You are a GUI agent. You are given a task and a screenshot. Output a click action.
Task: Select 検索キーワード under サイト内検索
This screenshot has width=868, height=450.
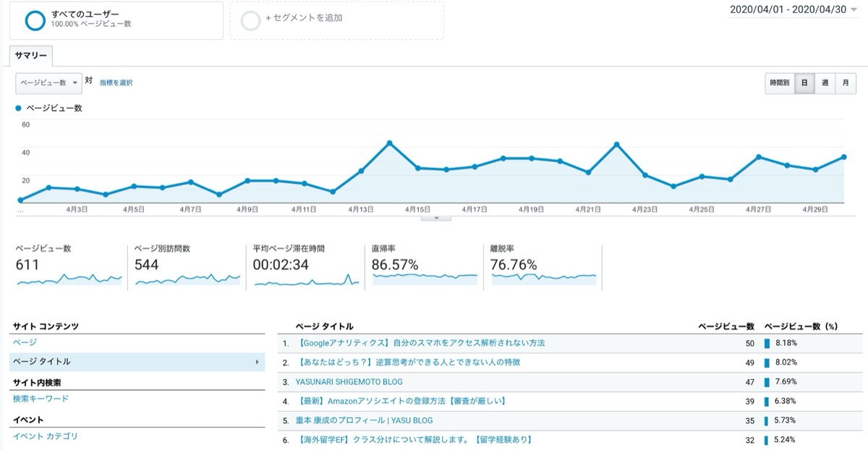41,399
